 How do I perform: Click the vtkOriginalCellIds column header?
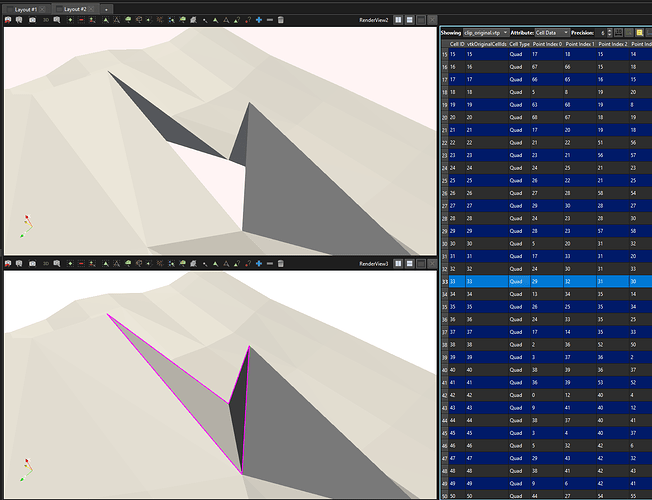click(482, 44)
